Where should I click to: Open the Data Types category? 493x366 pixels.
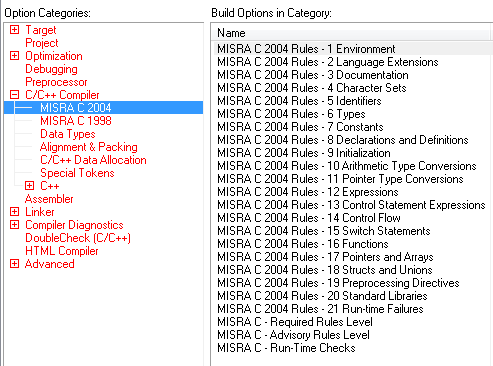coord(68,134)
